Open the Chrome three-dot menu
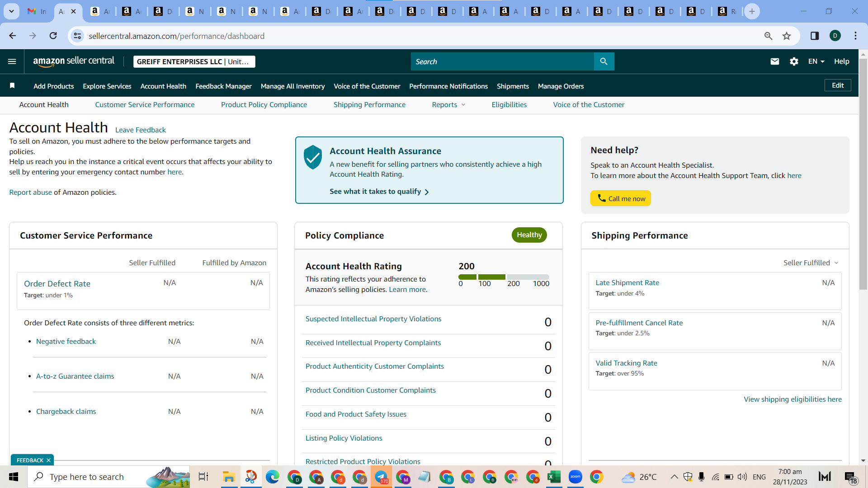 tap(855, 36)
